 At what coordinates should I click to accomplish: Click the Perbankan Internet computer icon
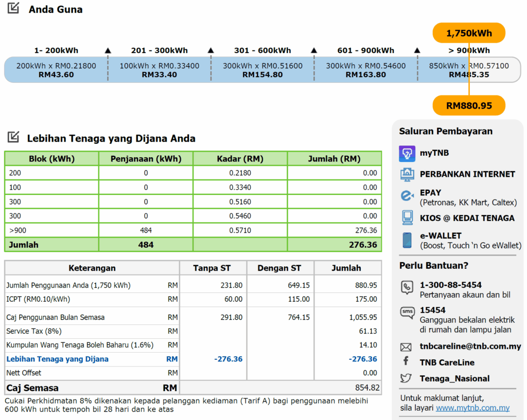407,174
